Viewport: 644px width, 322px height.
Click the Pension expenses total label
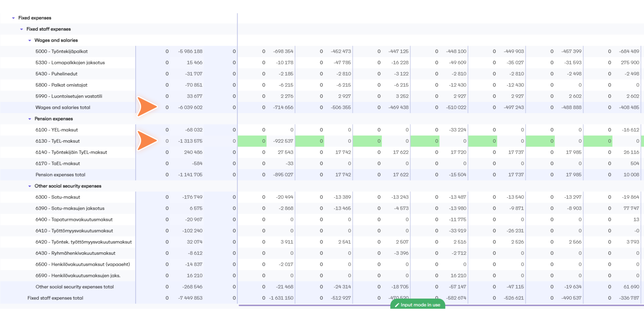click(60, 175)
